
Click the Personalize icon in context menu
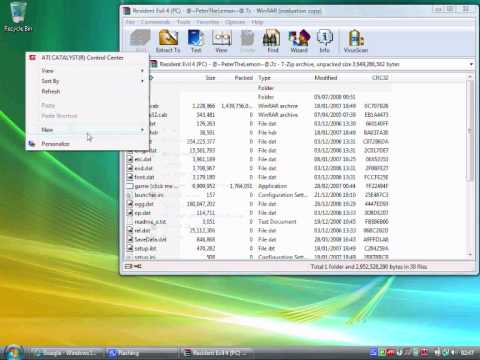32,144
